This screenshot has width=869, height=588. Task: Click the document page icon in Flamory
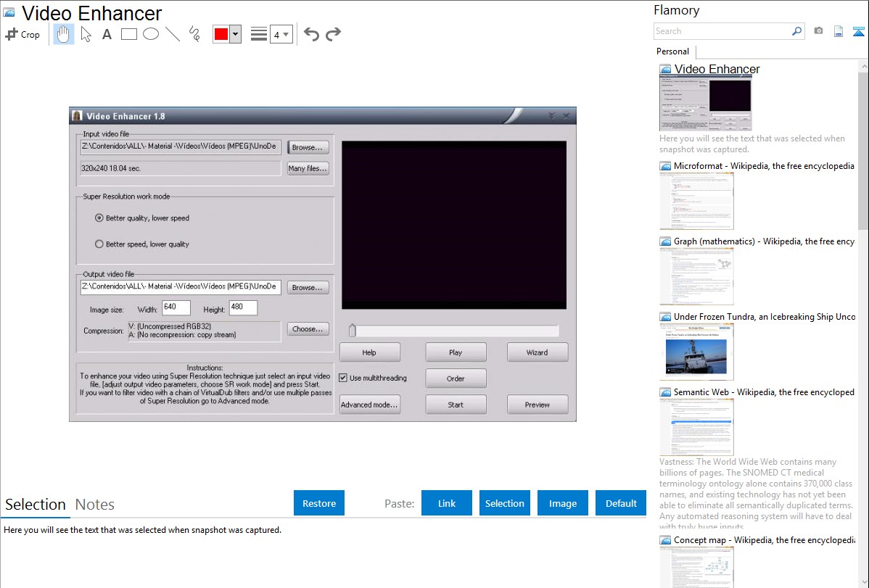coord(839,31)
